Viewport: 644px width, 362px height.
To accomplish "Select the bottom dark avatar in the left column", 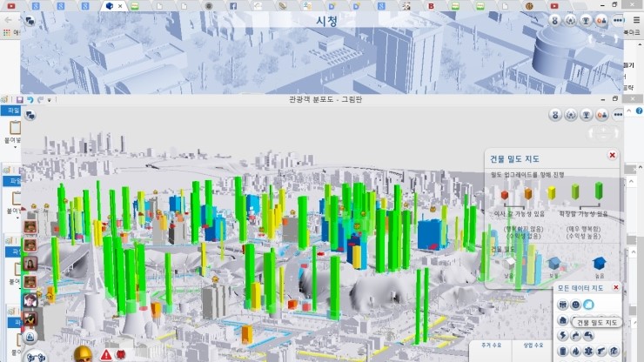I will pyautogui.click(x=30, y=318).
